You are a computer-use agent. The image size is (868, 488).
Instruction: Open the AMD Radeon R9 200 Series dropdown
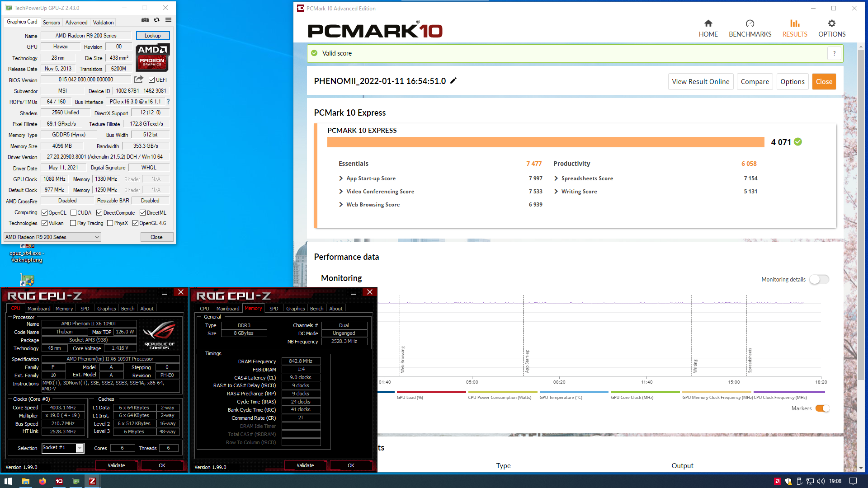(52, 237)
